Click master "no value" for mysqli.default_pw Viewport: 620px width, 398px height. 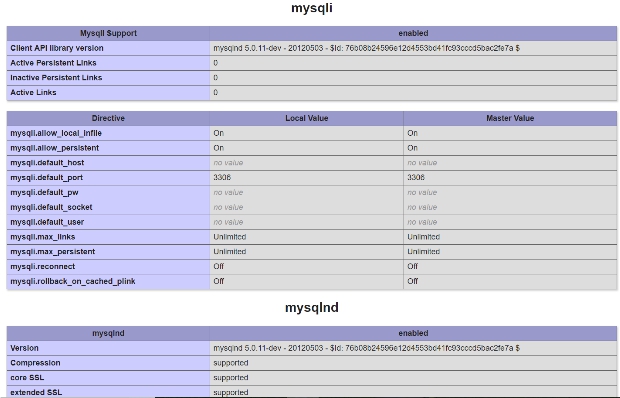pos(422,192)
